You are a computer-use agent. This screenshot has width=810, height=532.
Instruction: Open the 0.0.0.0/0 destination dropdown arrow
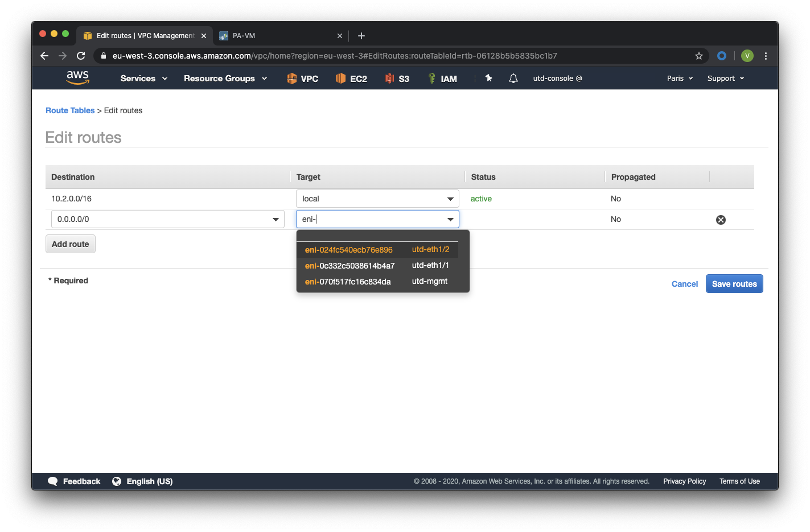coord(276,220)
